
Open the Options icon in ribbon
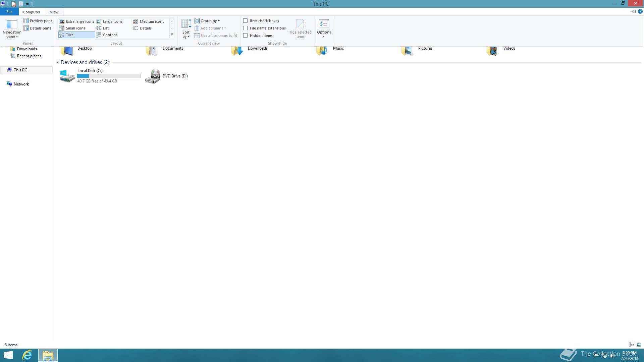pyautogui.click(x=324, y=24)
